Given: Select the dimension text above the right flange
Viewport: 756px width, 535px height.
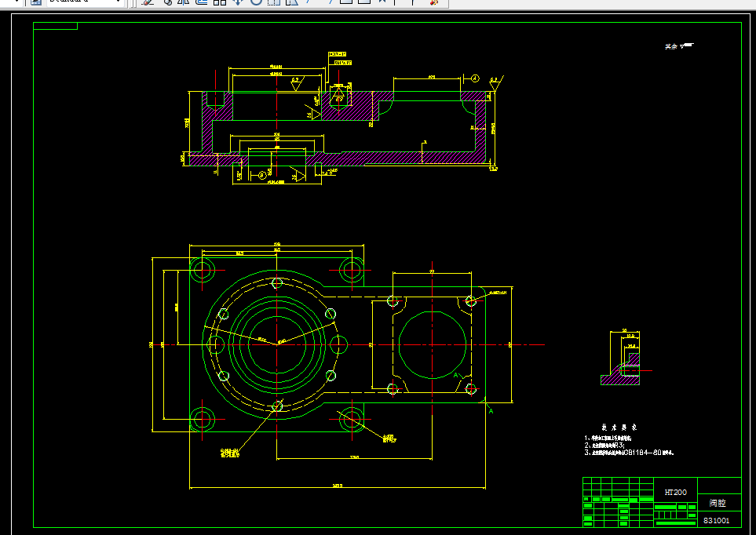Looking at the screenshot, I should coord(432,272).
